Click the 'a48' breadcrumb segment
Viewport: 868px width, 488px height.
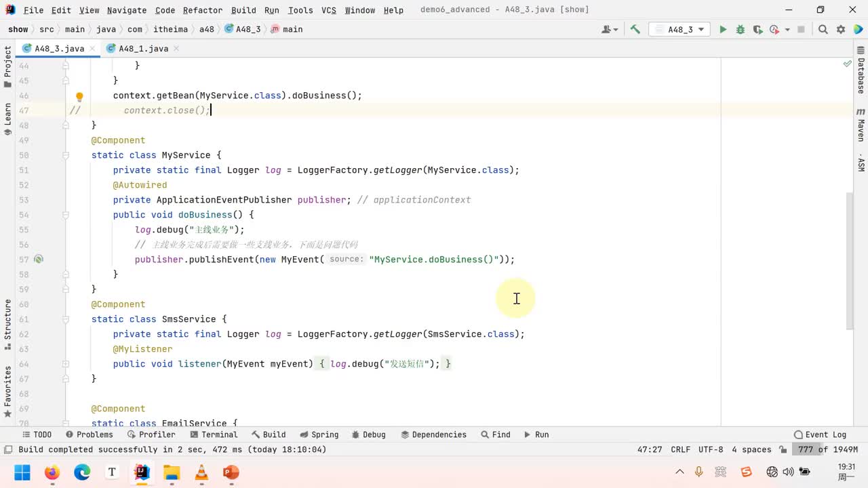pyautogui.click(x=207, y=29)
